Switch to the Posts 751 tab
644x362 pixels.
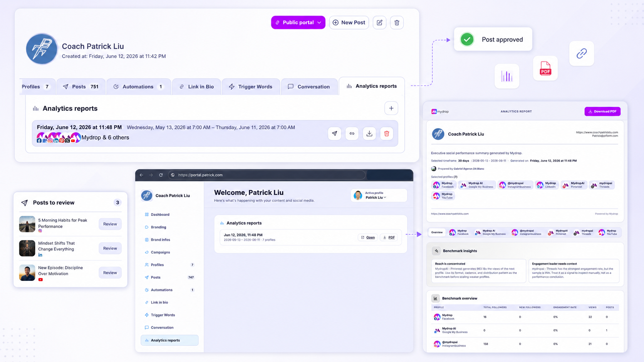(x=81, y=87)
